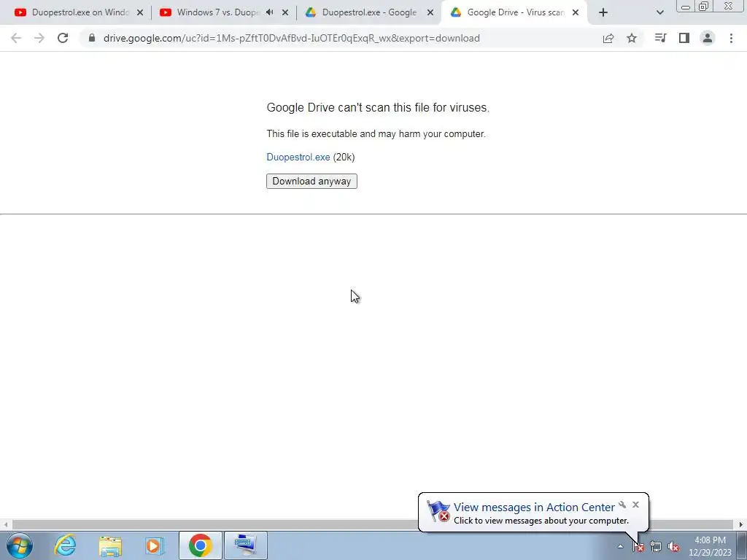The height and width of the screenshot is (560, 747).
Task: Minimize the Chrome window
Action: (686, 7)
